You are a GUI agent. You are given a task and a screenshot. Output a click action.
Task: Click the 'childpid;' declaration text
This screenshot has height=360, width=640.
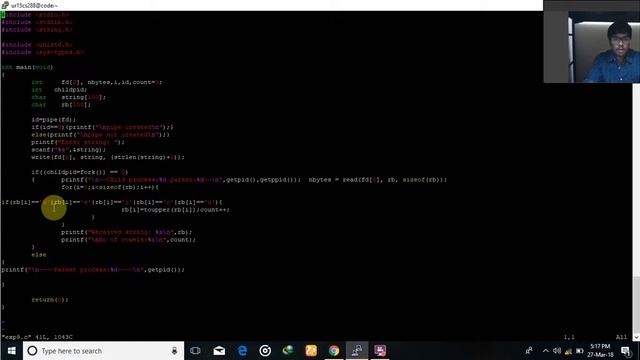coord(70,89)
